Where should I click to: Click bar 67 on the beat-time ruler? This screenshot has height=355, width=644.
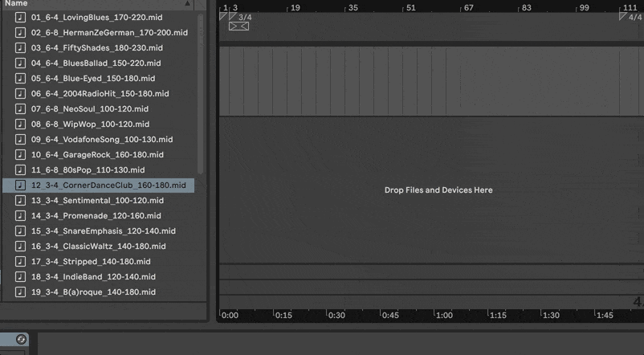pos(469,8)
